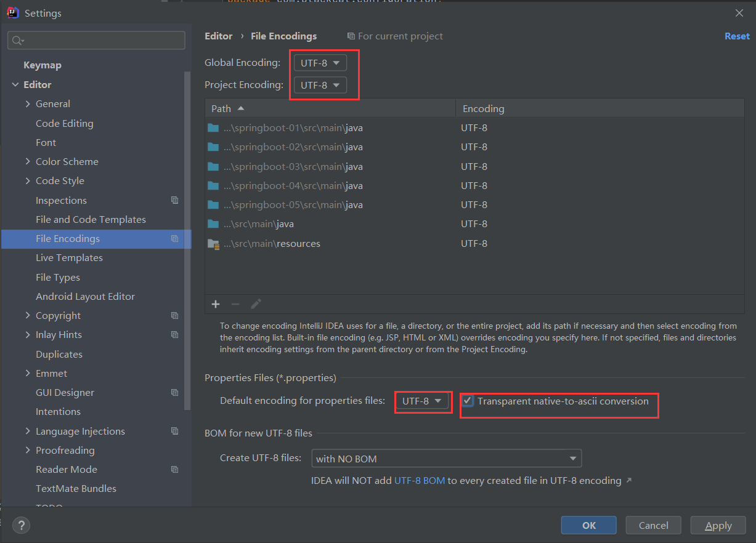The width and height of the screenshot is (756, 543).
Task: Click the Reset link
Action: pos(737,36)
